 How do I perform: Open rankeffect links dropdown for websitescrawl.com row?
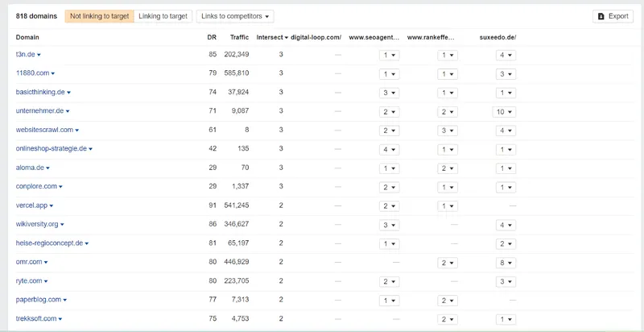point(447,130)
